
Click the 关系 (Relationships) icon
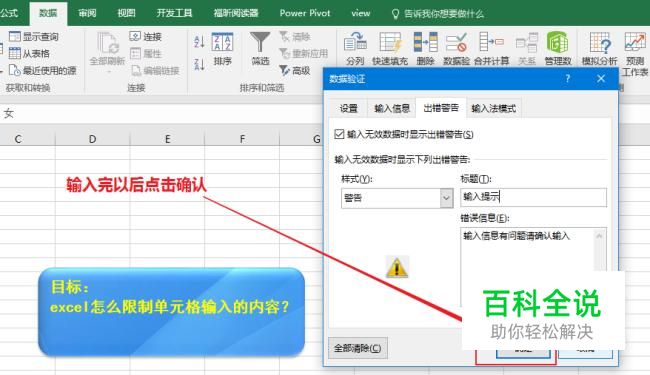point(526,42)
